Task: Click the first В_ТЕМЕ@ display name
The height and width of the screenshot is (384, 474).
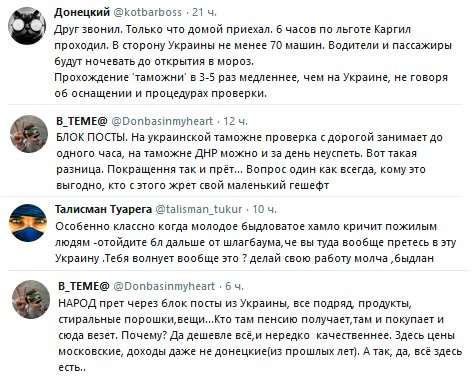Action: coord(82,121)
